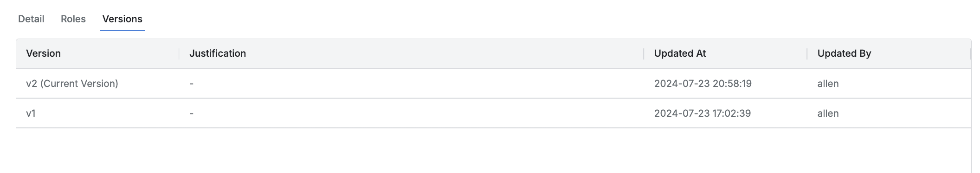Click the Justification column header
This screenshot has height=173, width=980.
[x=218, y=53]
